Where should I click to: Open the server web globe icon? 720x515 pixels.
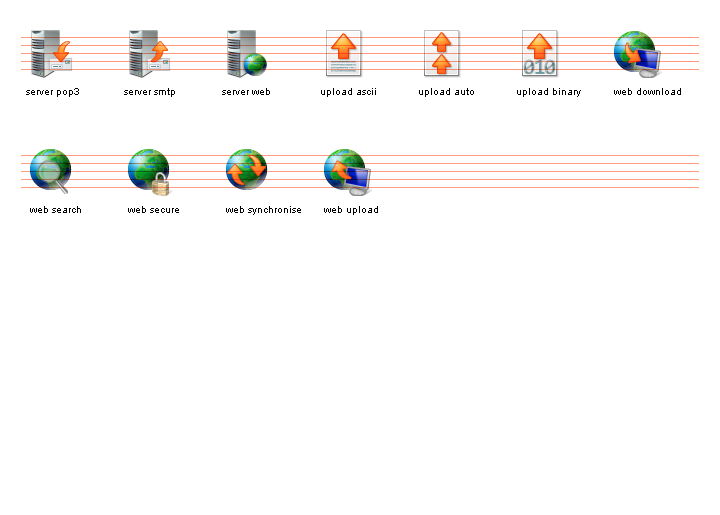tap(247, 54)
